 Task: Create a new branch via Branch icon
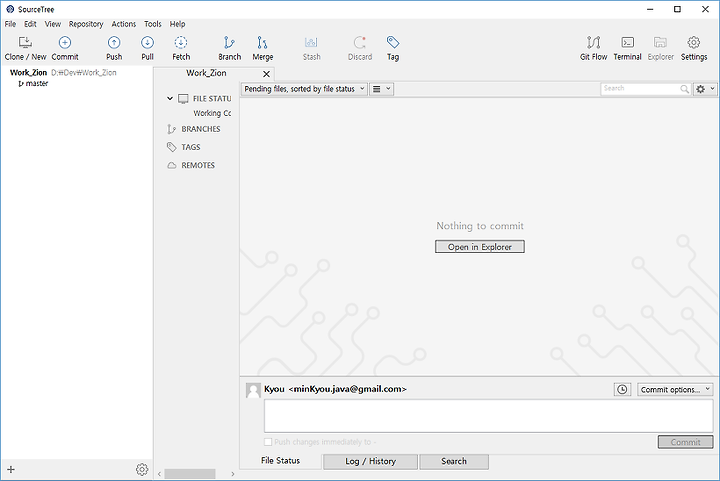[230, 48]
